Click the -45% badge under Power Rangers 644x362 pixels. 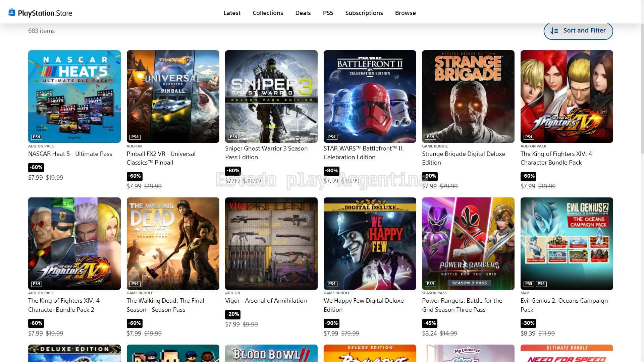click(430, 323)
